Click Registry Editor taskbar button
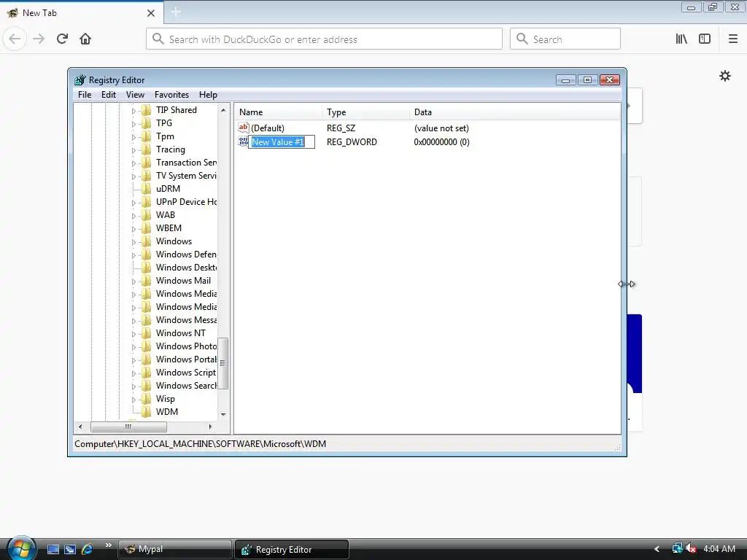The width and height of the screenshot is (747, 560). [x=292, y=549]
